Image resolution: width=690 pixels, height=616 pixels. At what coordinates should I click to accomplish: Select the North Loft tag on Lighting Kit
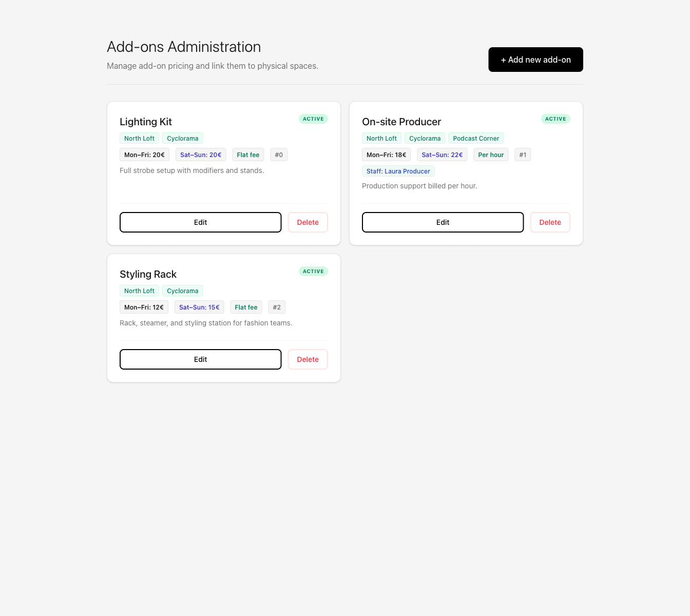click(x=139, y=138)
